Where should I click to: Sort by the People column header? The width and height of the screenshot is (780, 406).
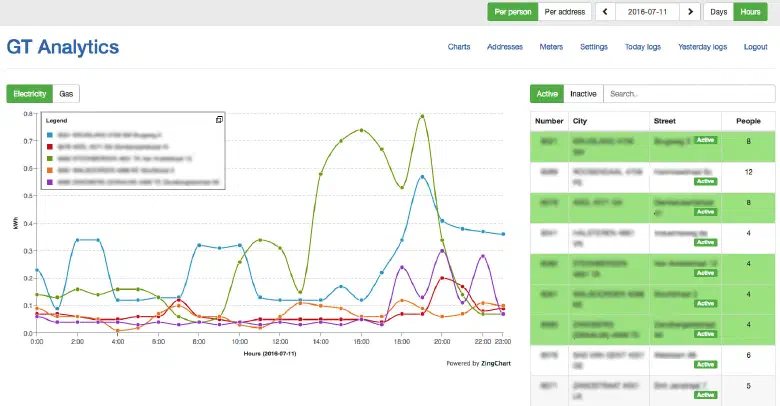pos(748,121)
